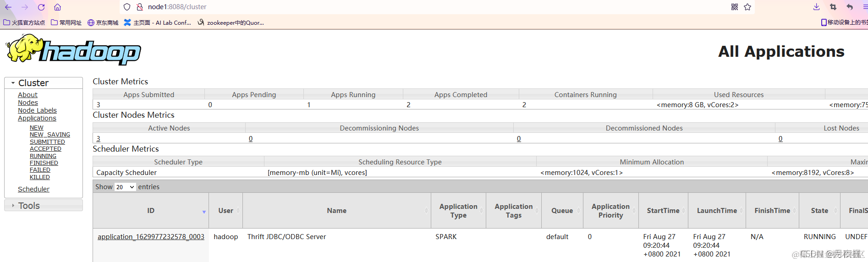
Task: Click the browser back arrow
Action: tap(8, 7)
